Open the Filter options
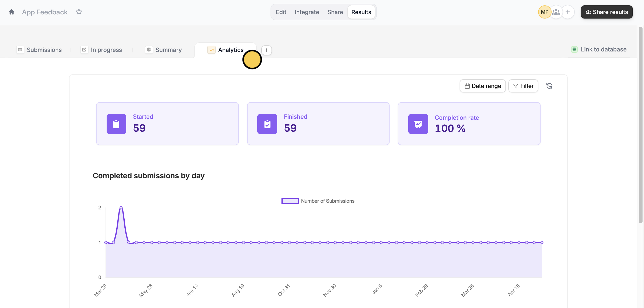 (x=523, y=86)
